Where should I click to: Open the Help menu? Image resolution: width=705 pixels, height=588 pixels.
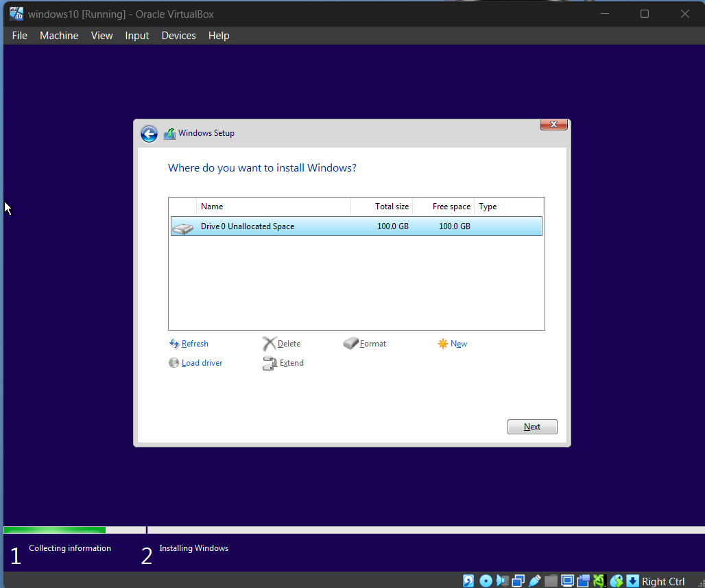tap(219, 36)
